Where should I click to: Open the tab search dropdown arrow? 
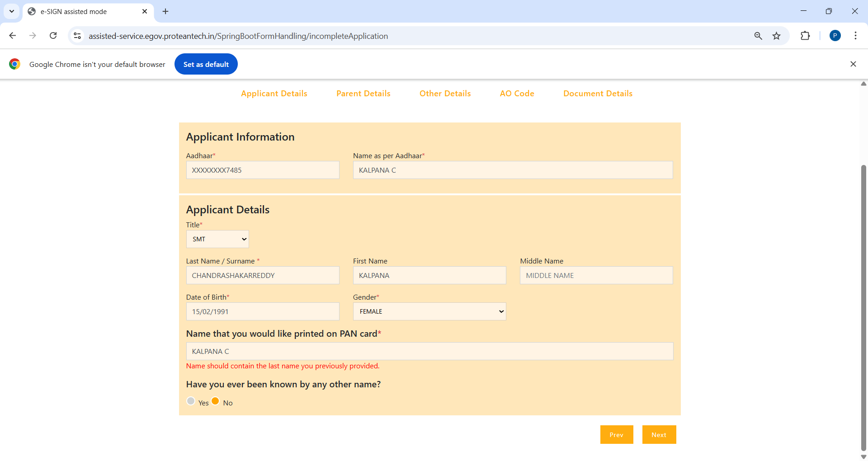[12, 11]
